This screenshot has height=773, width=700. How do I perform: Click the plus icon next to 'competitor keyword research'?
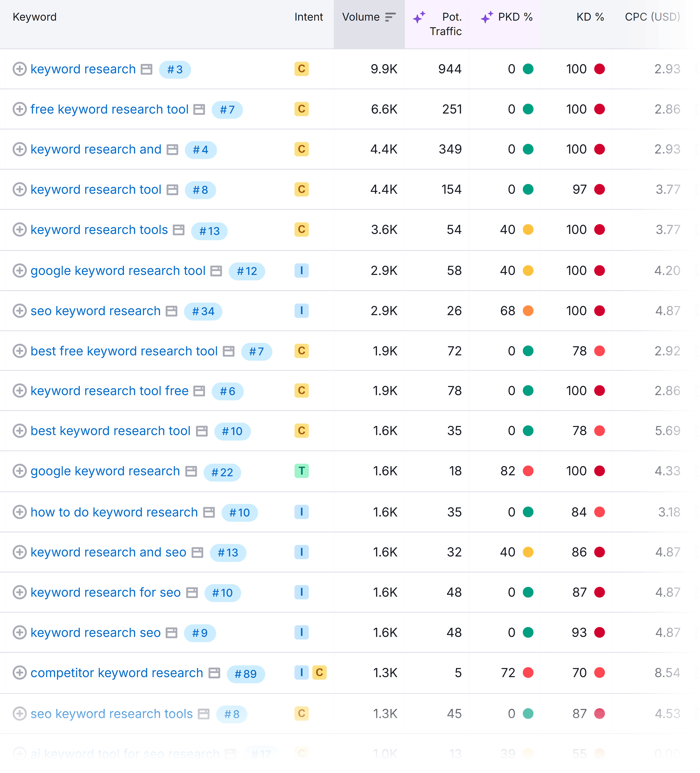click(x=20, y=673)
